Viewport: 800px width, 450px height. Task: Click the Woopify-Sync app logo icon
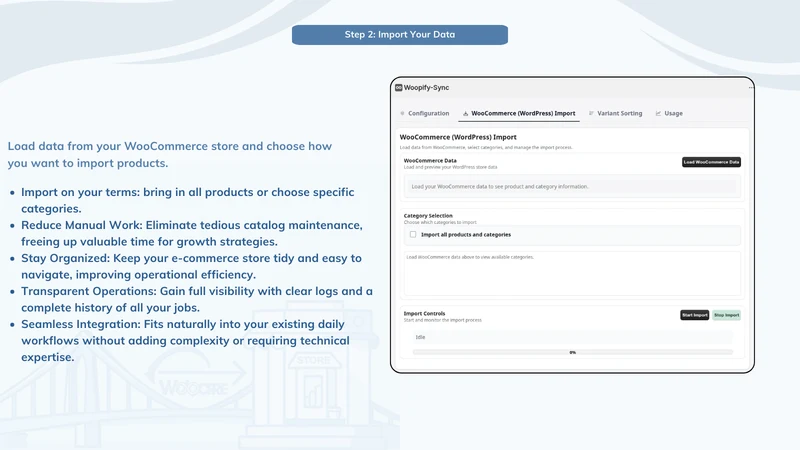tap(398, 88)
